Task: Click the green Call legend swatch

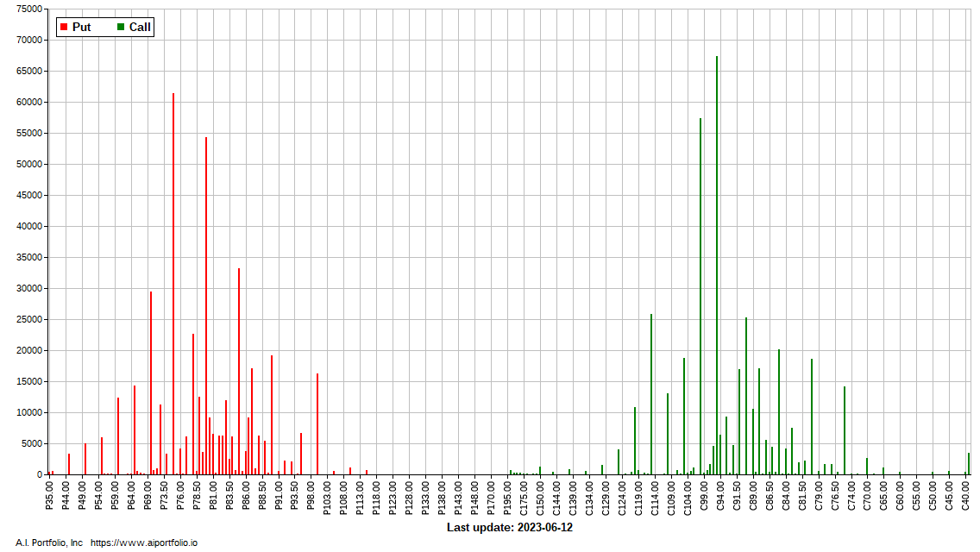Action: point(121,27)
